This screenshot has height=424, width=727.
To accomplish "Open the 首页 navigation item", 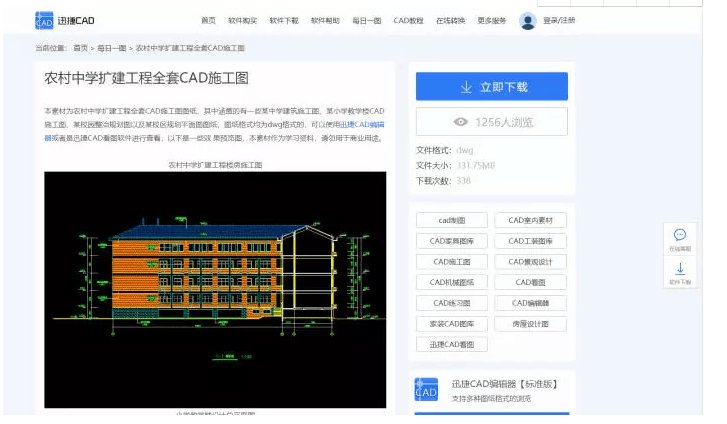I will (x=208, y=20).
